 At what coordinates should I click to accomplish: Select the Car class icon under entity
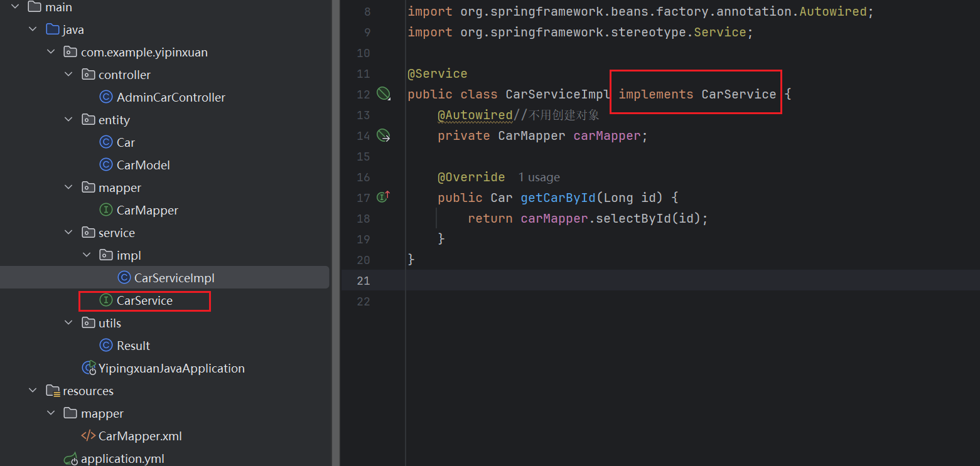(x=106, y=142)
